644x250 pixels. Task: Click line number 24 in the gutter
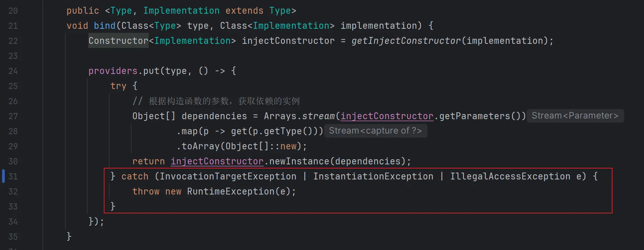[13, 71]
